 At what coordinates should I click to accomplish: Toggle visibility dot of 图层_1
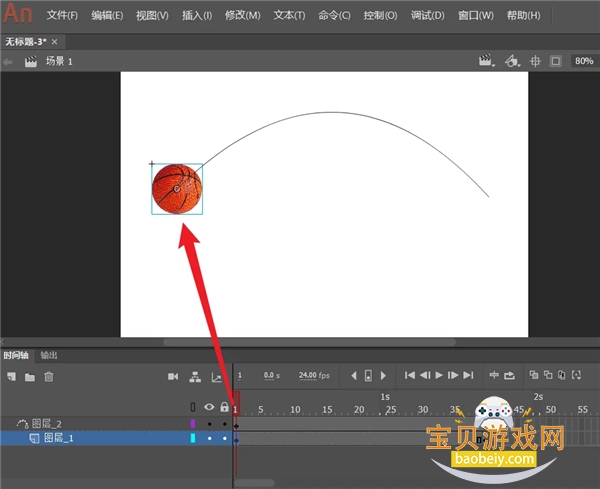coord(209,438)
